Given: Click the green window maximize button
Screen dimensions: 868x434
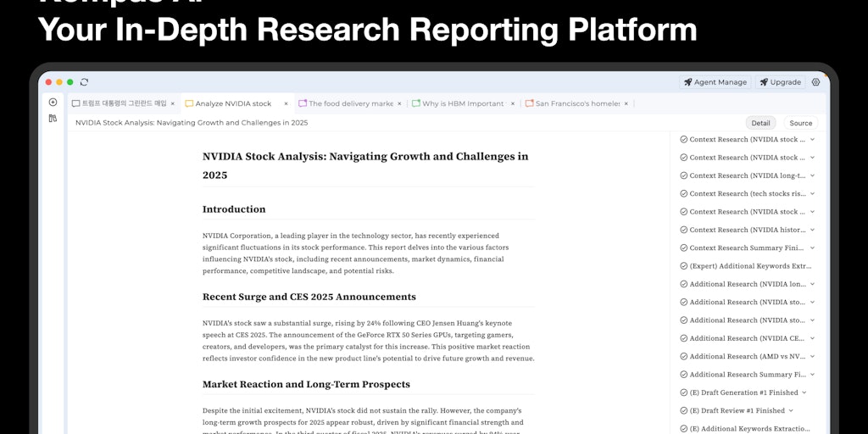Looking at the screenshot, I should coord(70,82).
